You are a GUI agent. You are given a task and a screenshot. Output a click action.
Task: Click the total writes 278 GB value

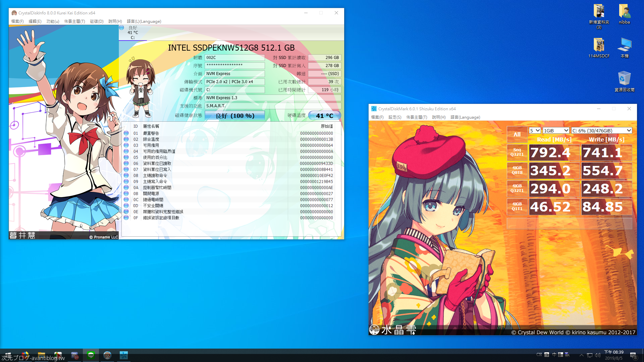[x=324, y=66]
